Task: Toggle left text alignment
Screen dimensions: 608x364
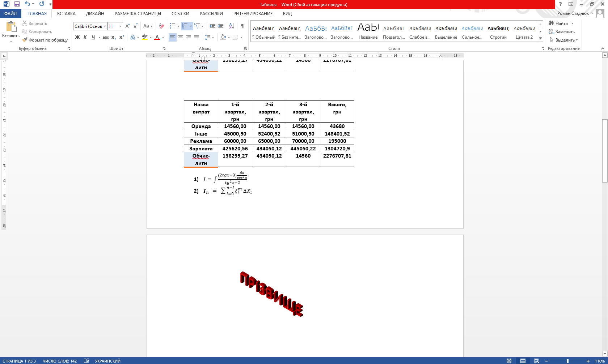Action: [x=173, y=37]
